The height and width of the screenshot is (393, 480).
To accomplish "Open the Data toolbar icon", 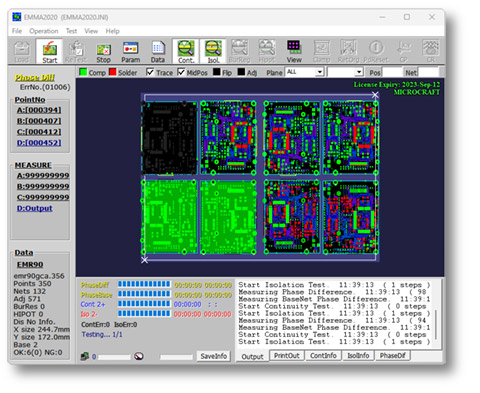I will coord(158,51).
